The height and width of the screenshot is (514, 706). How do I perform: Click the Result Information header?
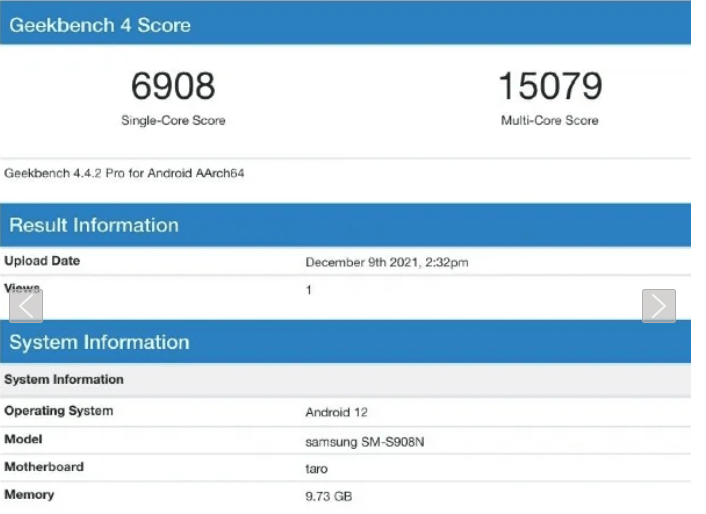pos(345,225)
